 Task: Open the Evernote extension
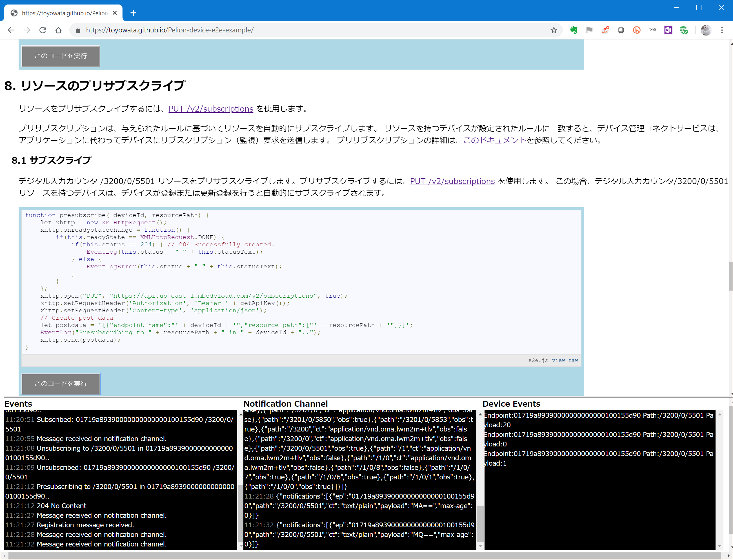[573, 30]
